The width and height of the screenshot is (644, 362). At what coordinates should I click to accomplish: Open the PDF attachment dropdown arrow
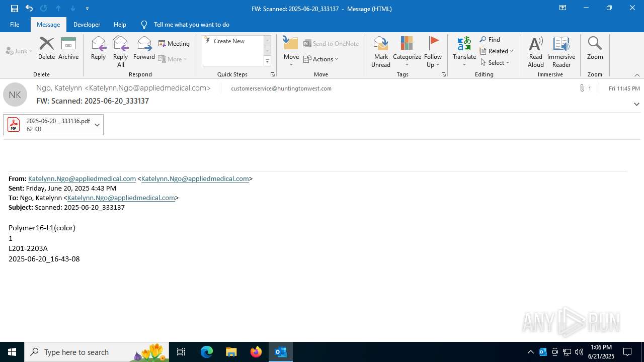[97, 125]
